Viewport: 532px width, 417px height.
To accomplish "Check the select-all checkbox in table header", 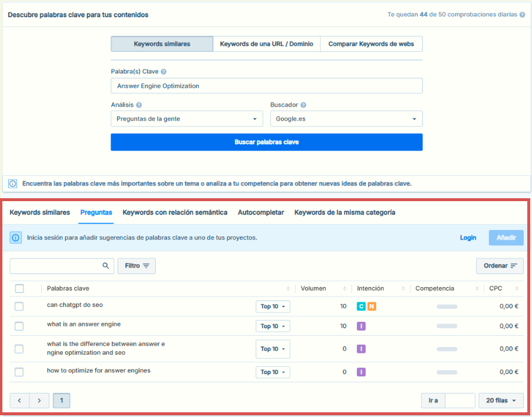I will pyautogui.click(x=19, y=288).
